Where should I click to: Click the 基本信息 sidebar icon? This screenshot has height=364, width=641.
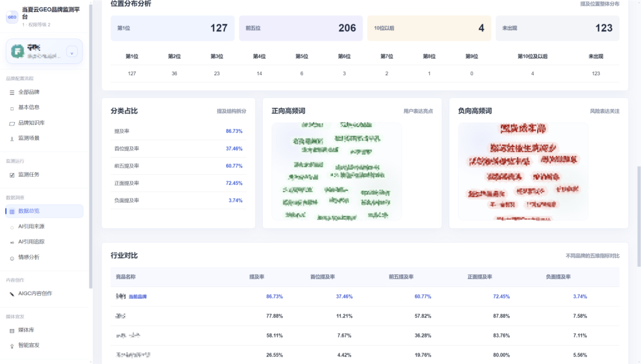click(12, 108)
